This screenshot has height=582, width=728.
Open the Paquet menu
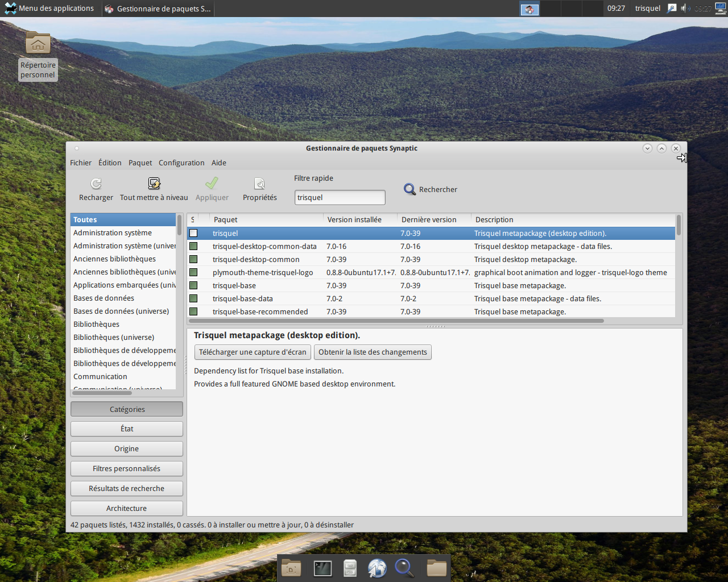[x=140, y=163]
